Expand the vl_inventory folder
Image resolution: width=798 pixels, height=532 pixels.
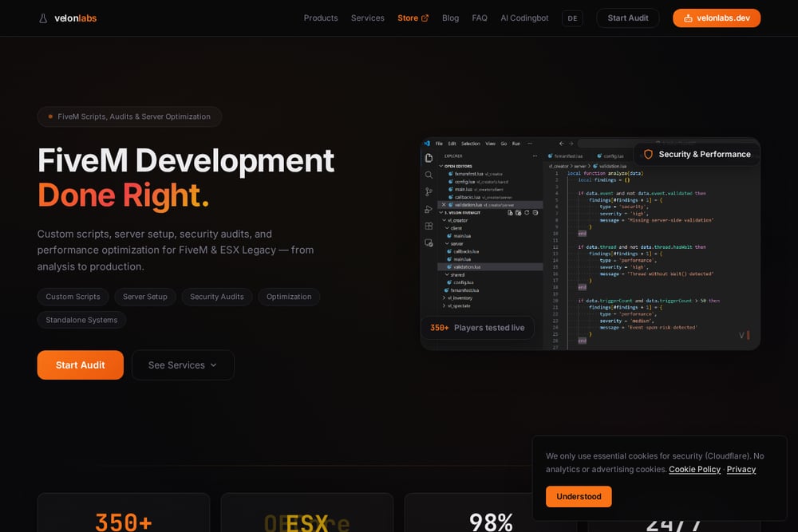(x=457, y=298)
